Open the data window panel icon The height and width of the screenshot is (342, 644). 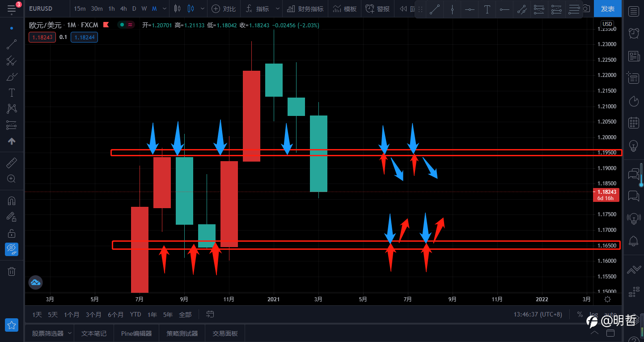(x=634, y=78)
